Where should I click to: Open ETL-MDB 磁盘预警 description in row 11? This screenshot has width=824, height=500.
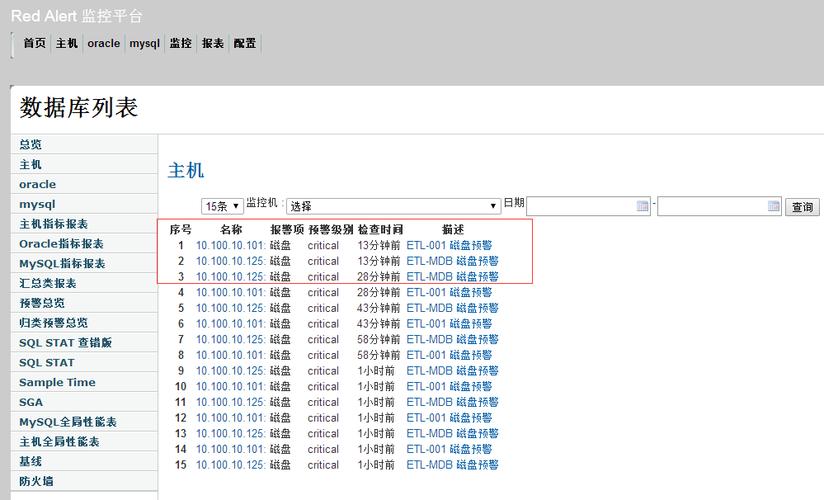tap(452, 402)
